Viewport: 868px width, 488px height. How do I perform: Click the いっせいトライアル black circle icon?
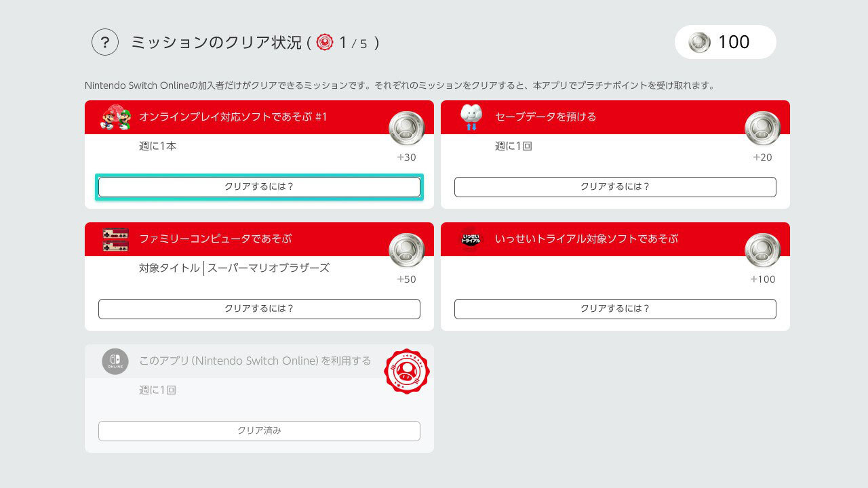click(471, 239)
